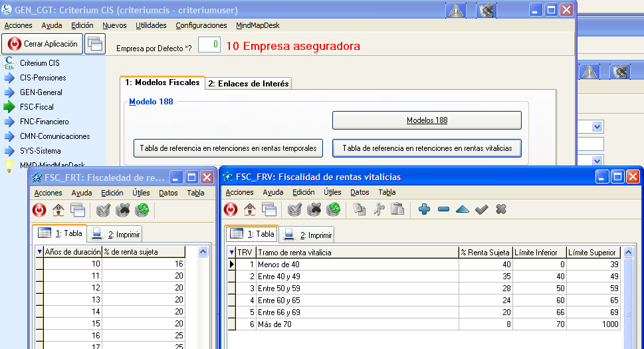This screenshot has width=644, height=349.
Task: Click the gray checkmark confirm-edit icon
Action: click(x=482, y=209)
